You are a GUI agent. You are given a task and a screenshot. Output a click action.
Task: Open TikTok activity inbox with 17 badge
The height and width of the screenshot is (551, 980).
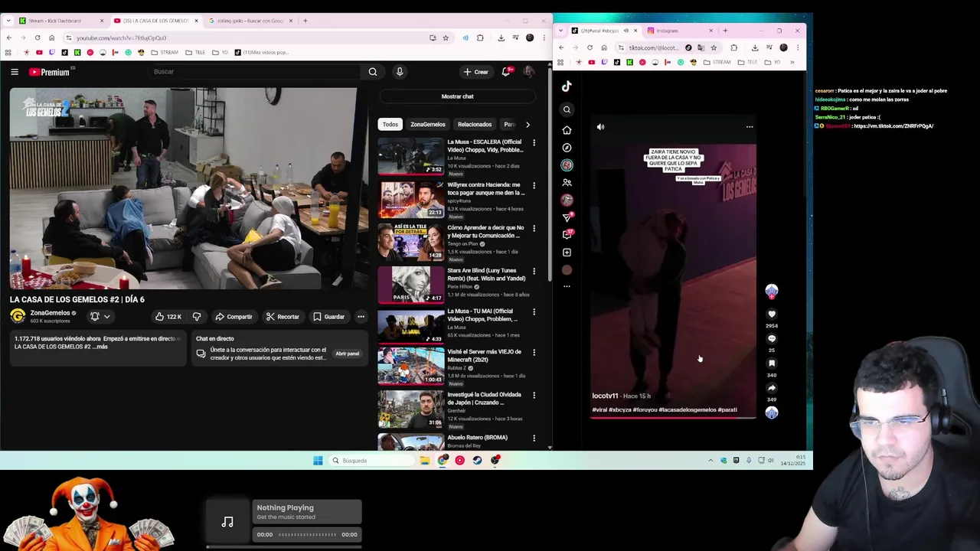567,234
